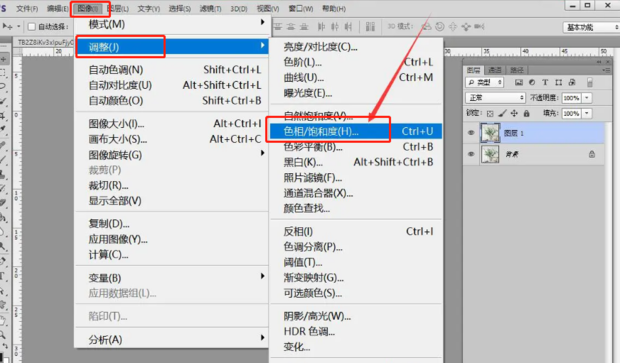Select the 3D pan icon
Image resolution: width=620 pixels, height=363 pixels.
point(453,26)
